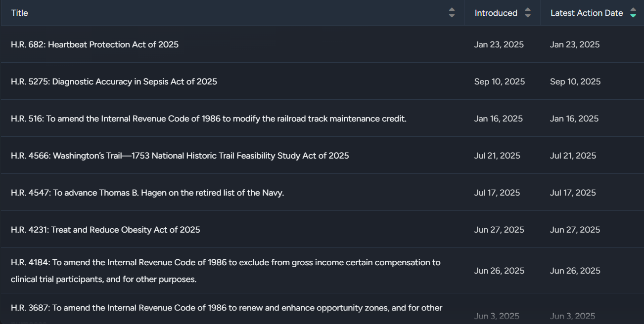Select the Introduced column header label

[496, 13]
